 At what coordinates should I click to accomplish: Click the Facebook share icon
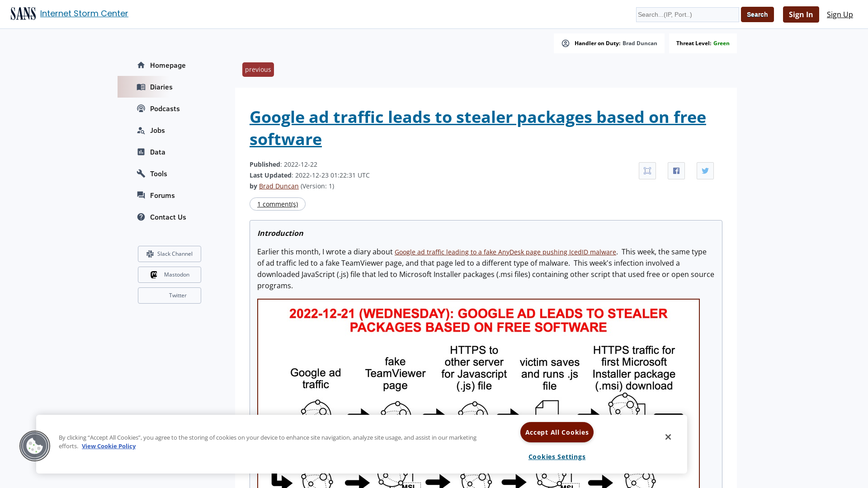[676, 170]
